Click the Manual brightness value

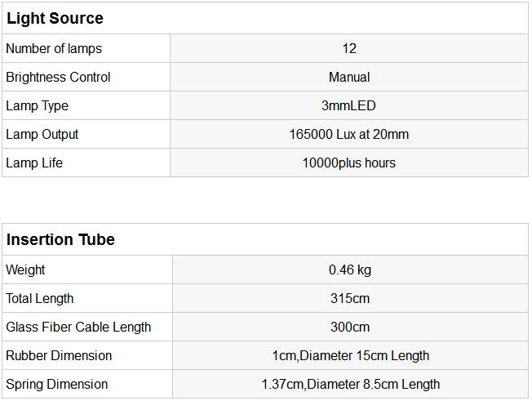pyautogui.click(x=349, y=77)
